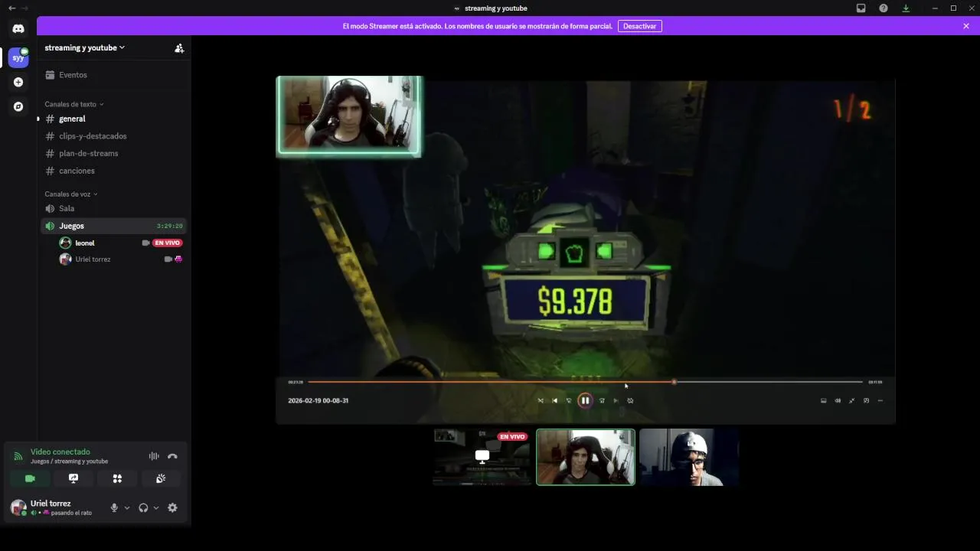Toggle repeat in the video player

tap(630, 400)
